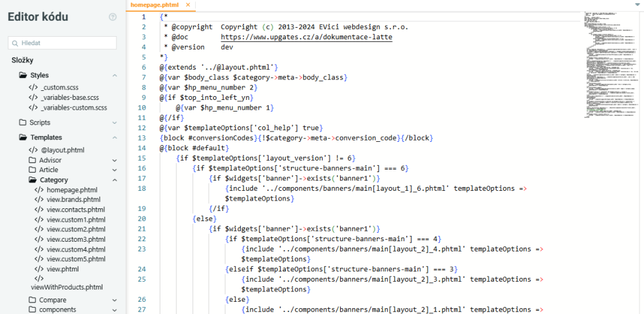Collapse the Category folder chevron

(115, 180)
